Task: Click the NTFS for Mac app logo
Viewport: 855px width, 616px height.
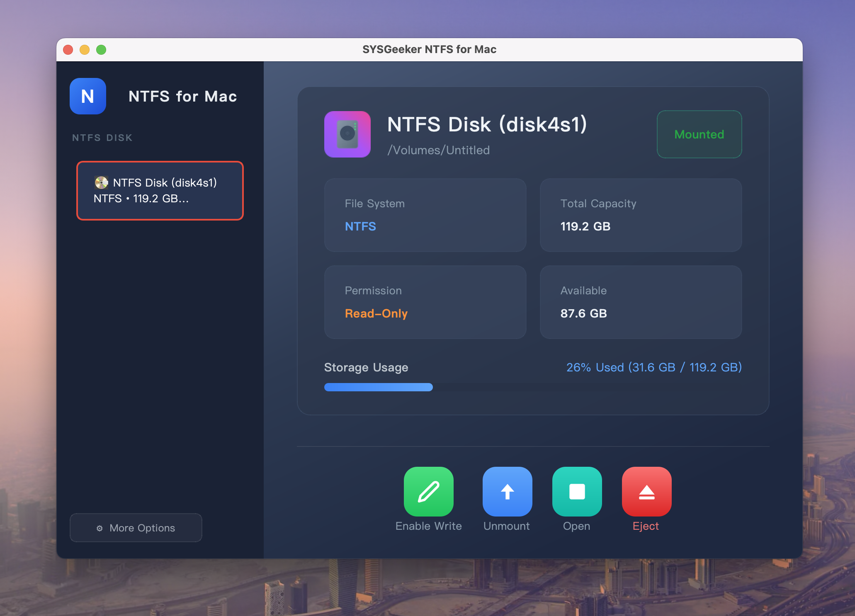Action: point(87,96)
